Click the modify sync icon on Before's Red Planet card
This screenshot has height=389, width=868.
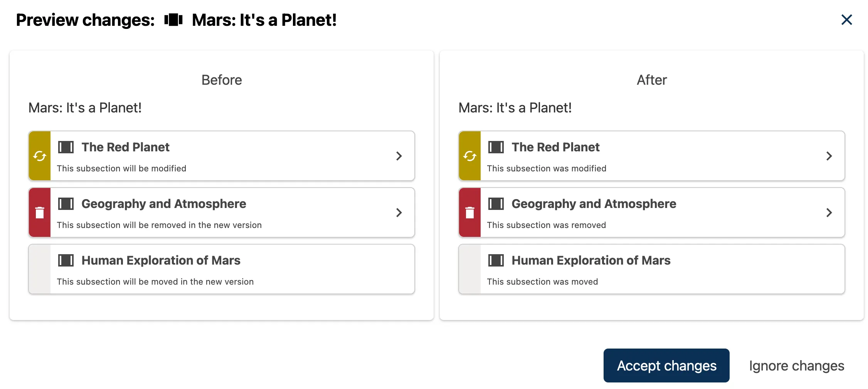pos(39,156)
